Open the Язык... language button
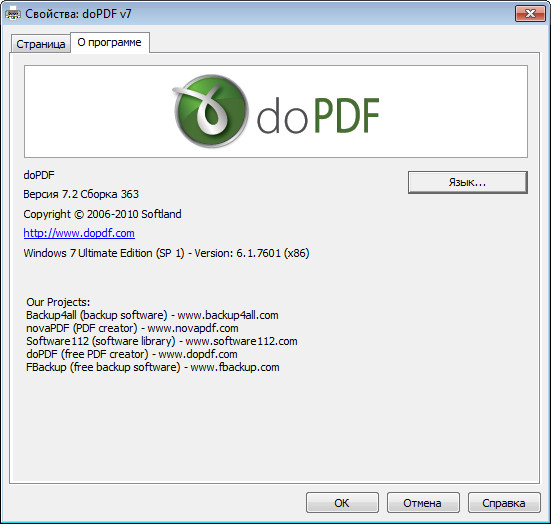 (x=468, y=182)
